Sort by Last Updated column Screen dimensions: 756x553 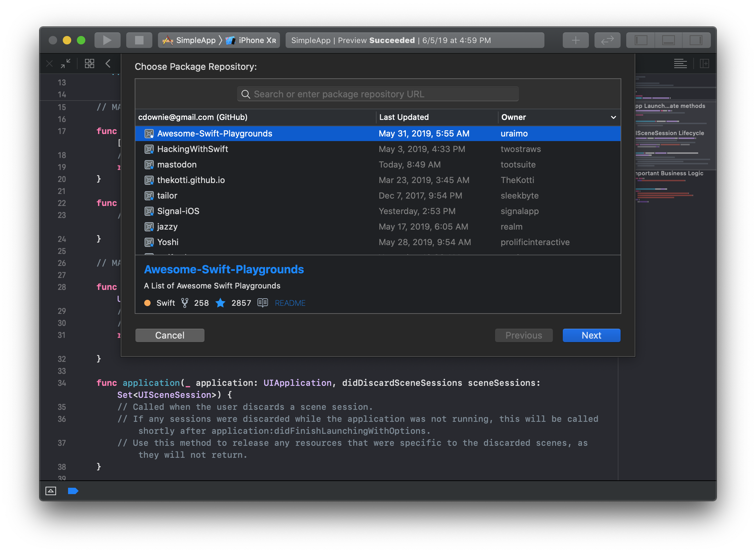click(x=437, y=117)
